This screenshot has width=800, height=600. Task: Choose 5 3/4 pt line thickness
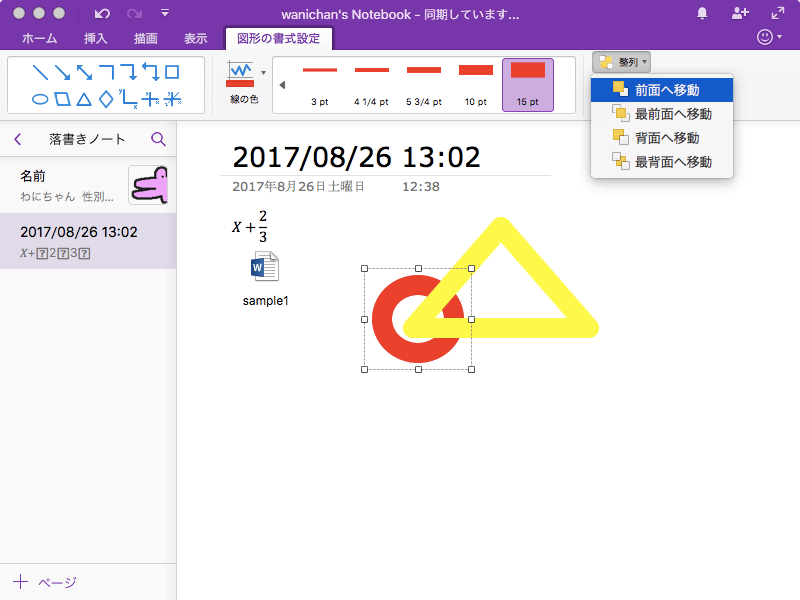coord(423,85)
